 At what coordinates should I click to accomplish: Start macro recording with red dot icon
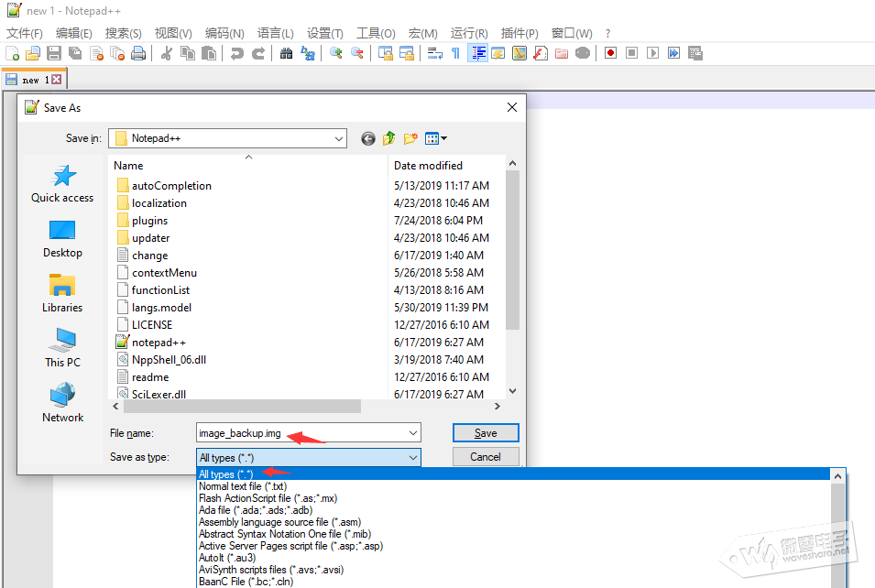tap(610, 53)
